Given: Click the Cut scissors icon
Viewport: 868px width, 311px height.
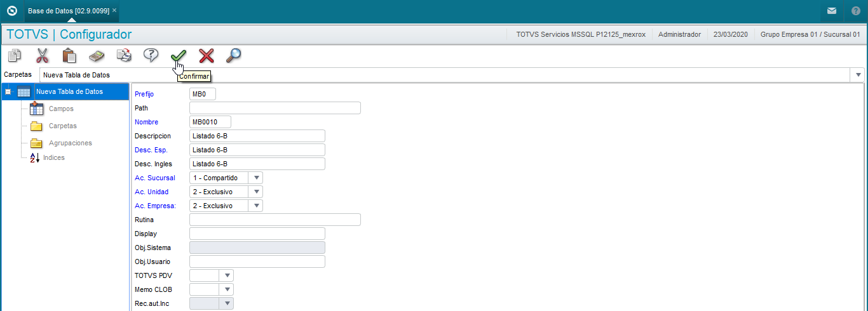Looking at the screenshot, I should click(x=42, y=56).
